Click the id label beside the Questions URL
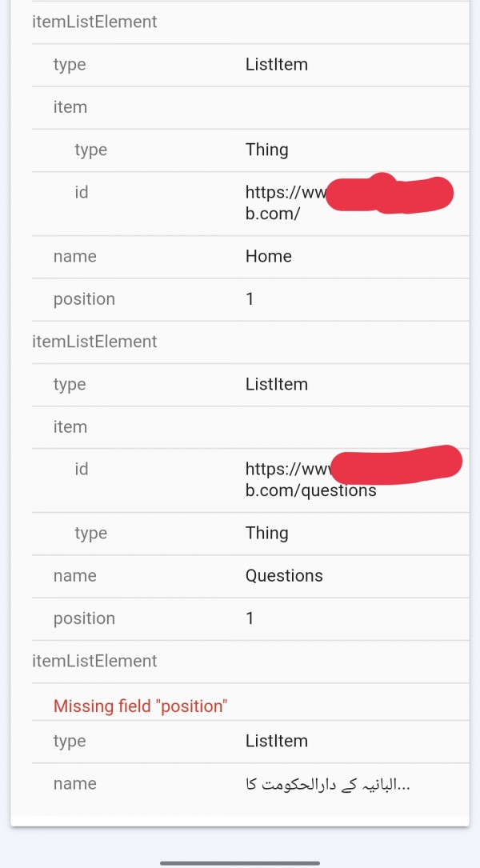The image size is (480, 868). (x=82, y=470)
